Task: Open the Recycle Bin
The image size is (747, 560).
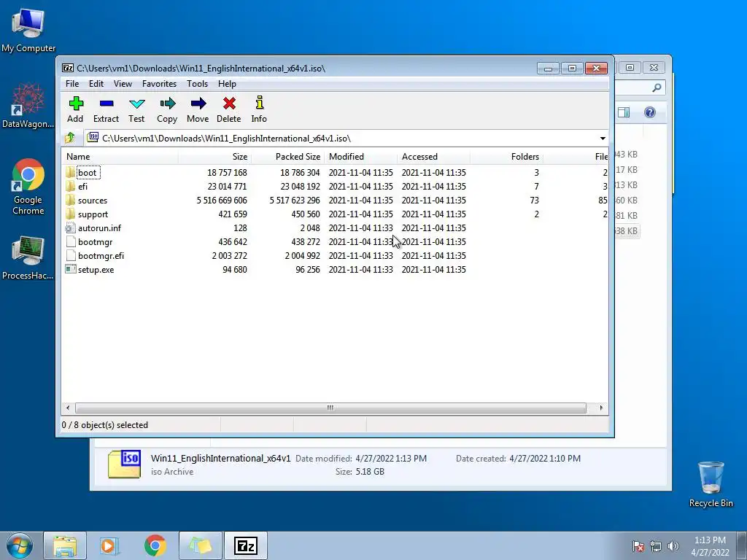Action: (x=711, y=484)
